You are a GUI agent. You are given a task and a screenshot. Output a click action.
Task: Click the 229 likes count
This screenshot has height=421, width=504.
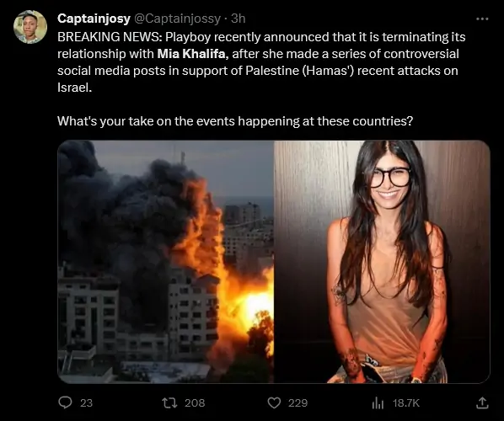(x=298, y=402)
